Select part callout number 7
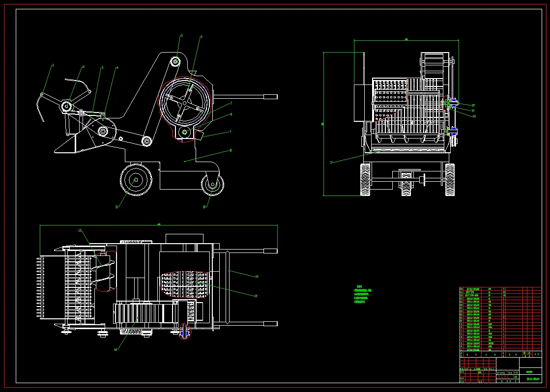Image resolution: width=550 pixels, height=392 pixels. [231, 103]
